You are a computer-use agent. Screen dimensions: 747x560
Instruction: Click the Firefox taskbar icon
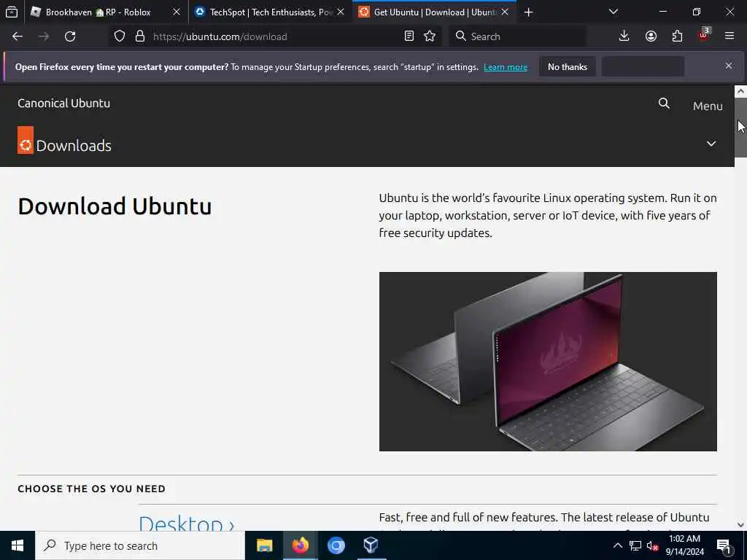pyautogui.click(x=300, y=545)
